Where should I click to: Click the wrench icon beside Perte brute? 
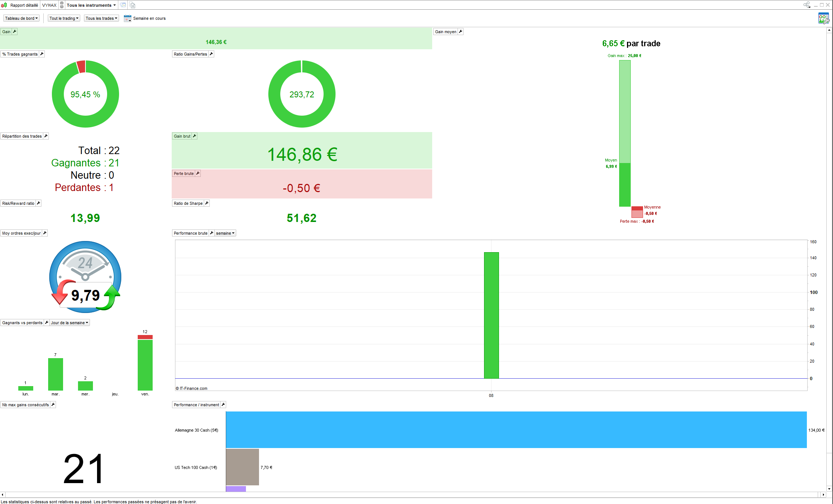(198, 173)
